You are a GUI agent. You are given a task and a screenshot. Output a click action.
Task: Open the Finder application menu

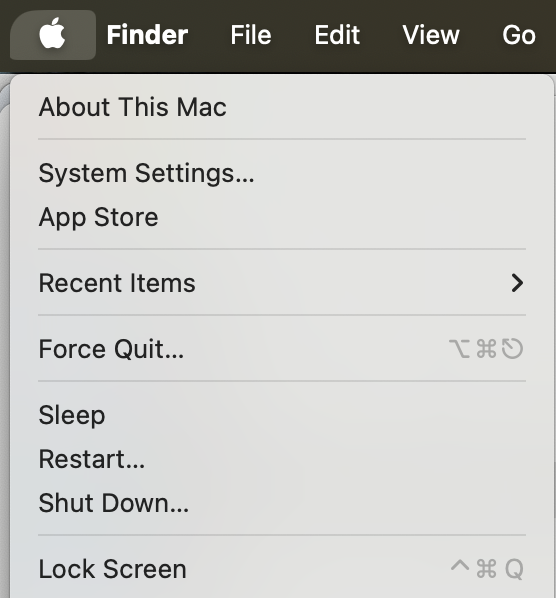coord(147,35)
